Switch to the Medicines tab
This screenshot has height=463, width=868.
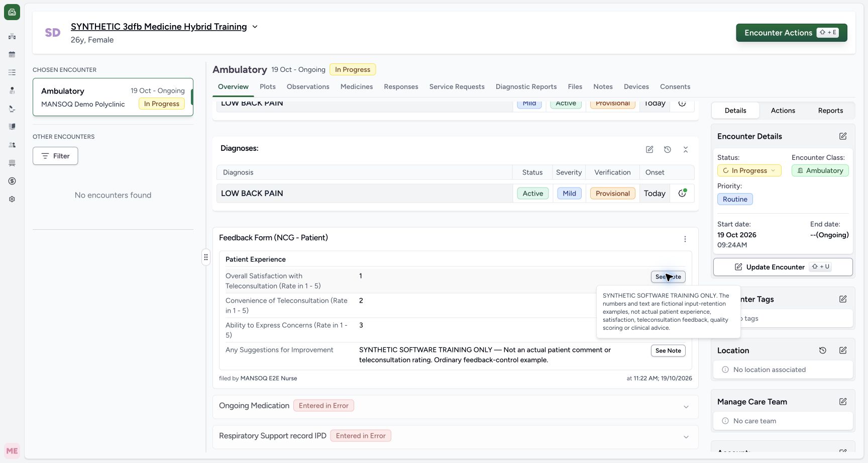[357, 86]
